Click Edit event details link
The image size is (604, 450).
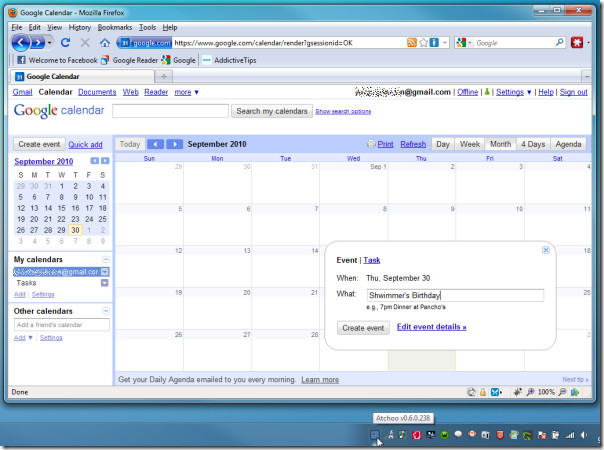431,327
